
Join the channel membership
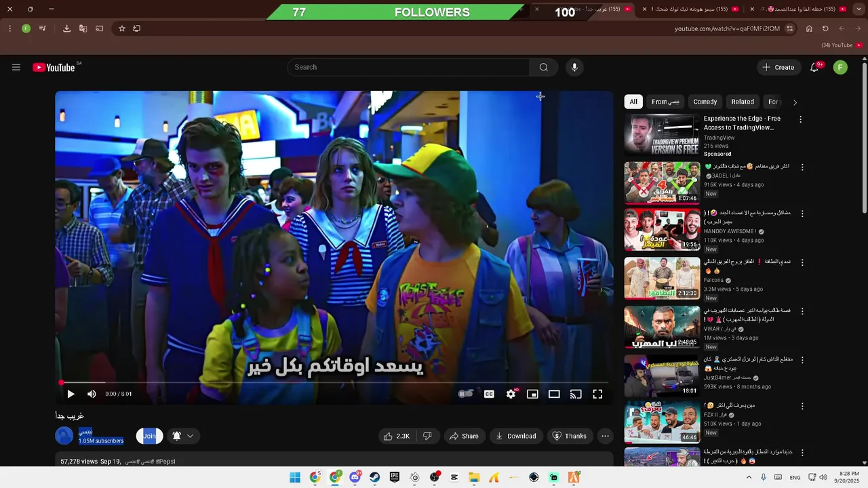point(149,436)
